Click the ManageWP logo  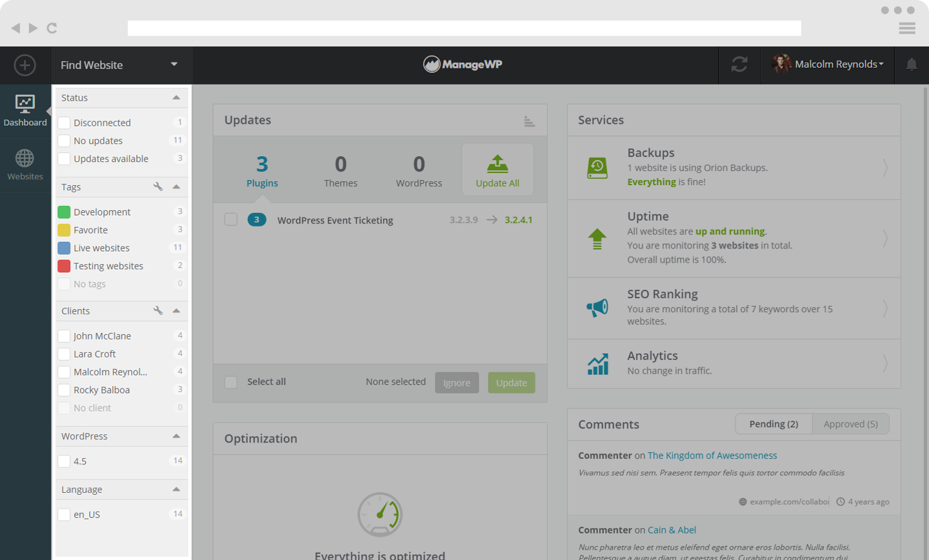click(x=463, y=64)
